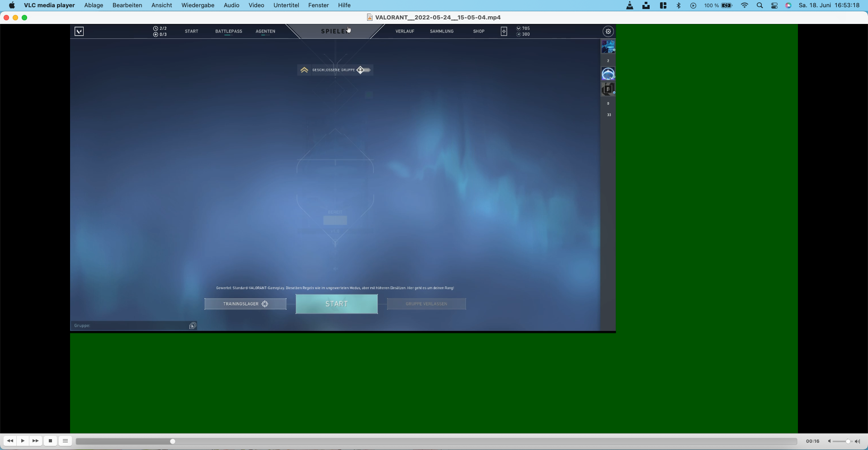Click the 00:16 elapsed time display

[812, 441]
